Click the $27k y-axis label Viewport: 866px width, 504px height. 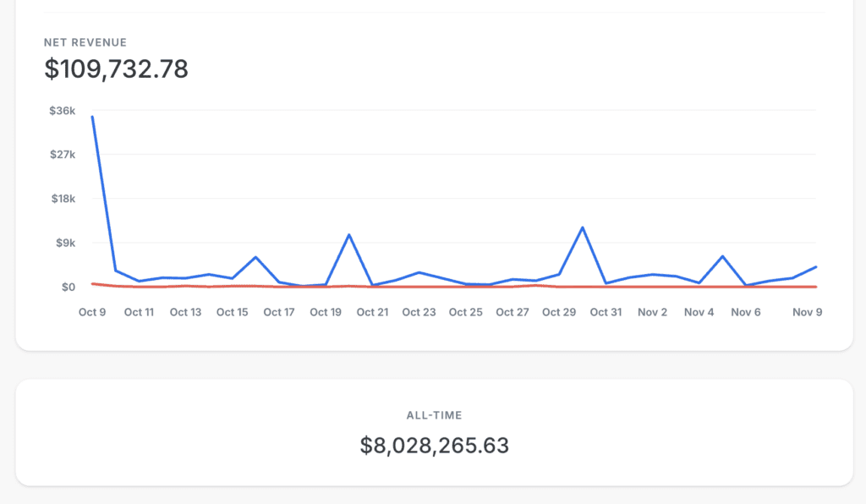click(x=63, y=154)
